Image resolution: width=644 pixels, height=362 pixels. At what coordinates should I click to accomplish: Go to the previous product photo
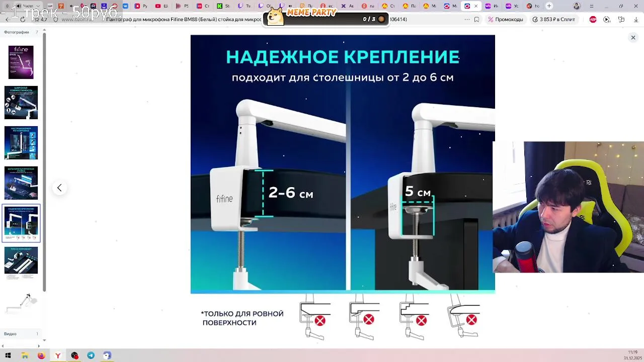59,188
